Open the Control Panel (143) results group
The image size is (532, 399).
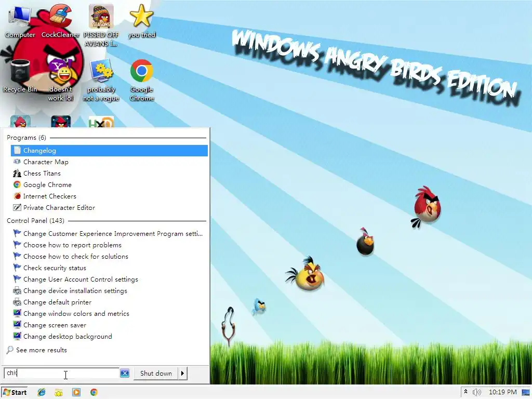point(35,220)
